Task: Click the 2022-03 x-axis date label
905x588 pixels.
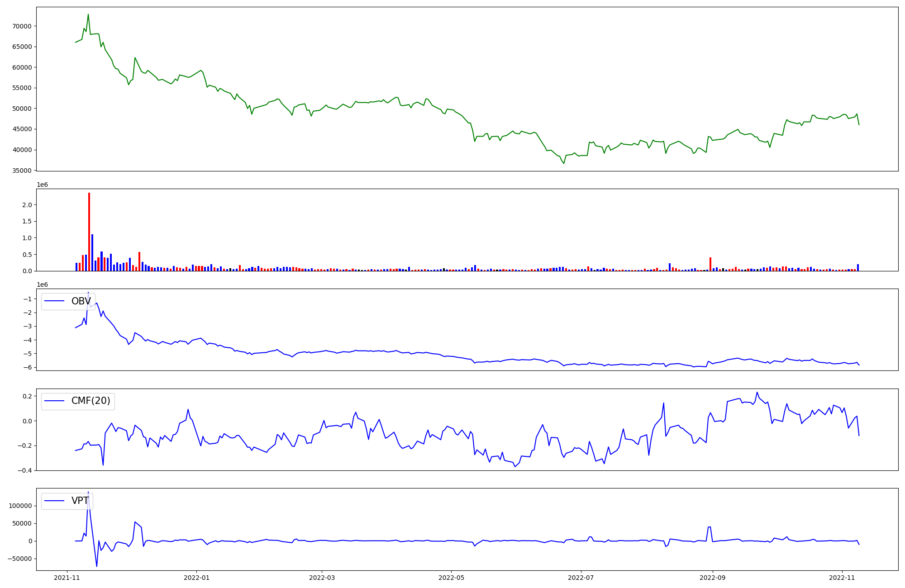Action: tap(322, 578)
